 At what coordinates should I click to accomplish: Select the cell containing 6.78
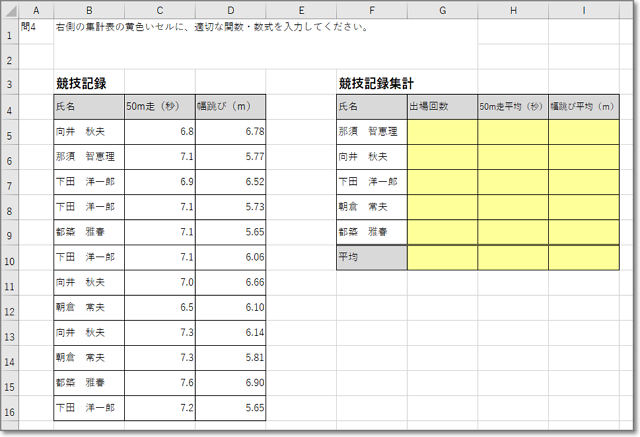pyautogui.click(x=231, y=131)
